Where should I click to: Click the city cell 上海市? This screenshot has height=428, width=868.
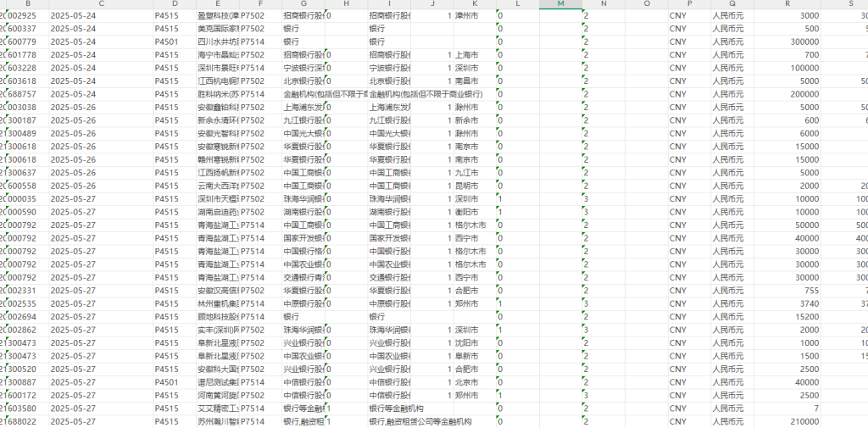(475, 55)
